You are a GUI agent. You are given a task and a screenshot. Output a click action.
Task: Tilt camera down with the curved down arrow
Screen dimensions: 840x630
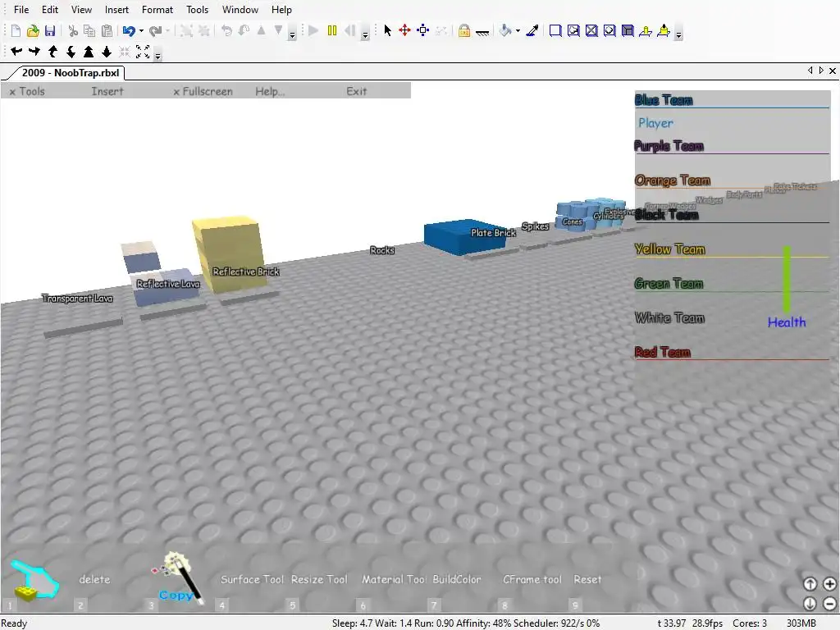[x=71, y=52]
